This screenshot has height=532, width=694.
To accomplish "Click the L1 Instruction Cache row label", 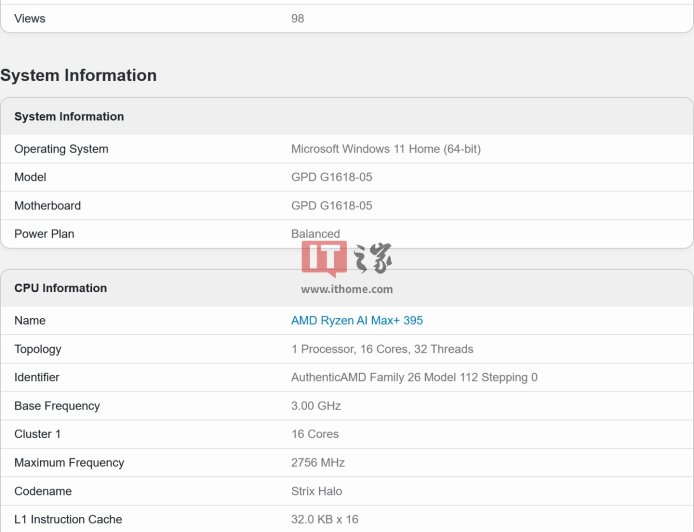I will (68, 520).
